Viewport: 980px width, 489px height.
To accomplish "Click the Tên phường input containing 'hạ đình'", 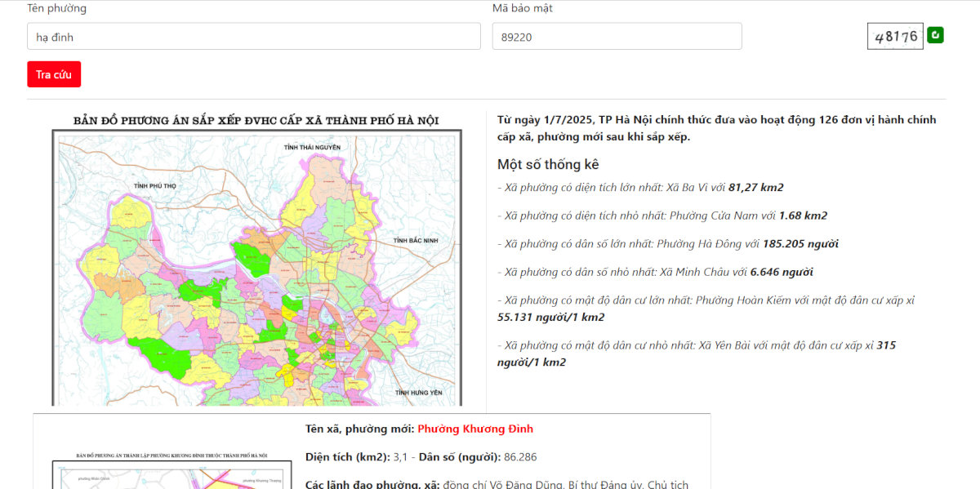I will tap(253, 36).
